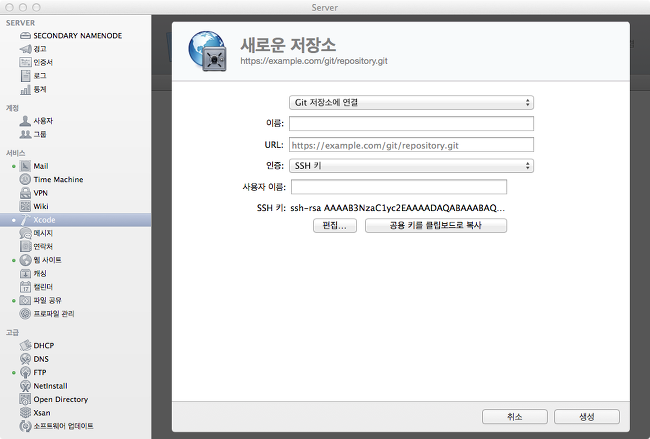Viewport: 650px width, 439px height.
Task: Open the 인증서 certificates icon
Action: tap(25, 62)
